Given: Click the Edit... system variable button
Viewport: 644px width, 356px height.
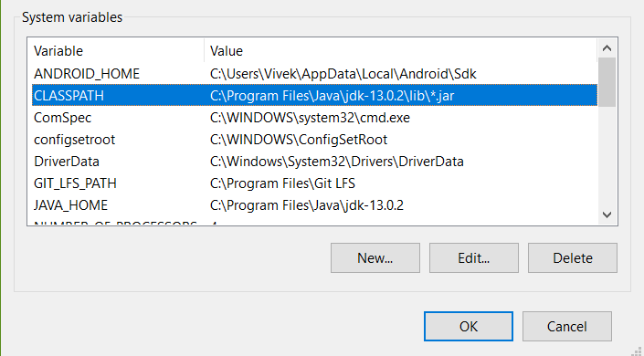Looking at the screenshot, I should (x=473, y=257).
